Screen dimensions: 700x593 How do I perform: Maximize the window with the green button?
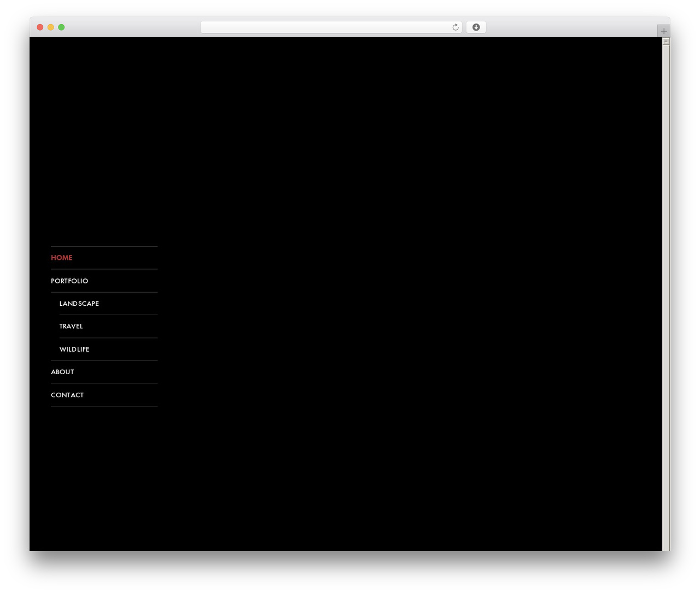(61, 27)
